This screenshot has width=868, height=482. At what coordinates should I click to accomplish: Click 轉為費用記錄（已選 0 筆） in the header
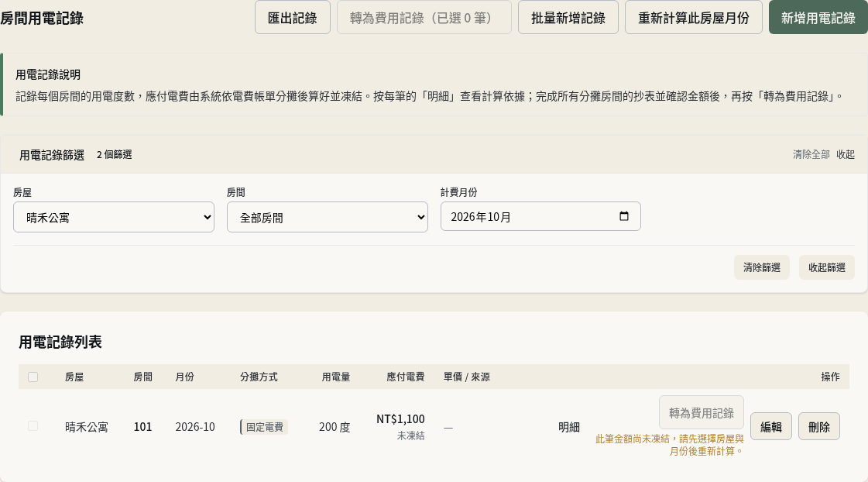pyautogui.click(x=424, y=17)
